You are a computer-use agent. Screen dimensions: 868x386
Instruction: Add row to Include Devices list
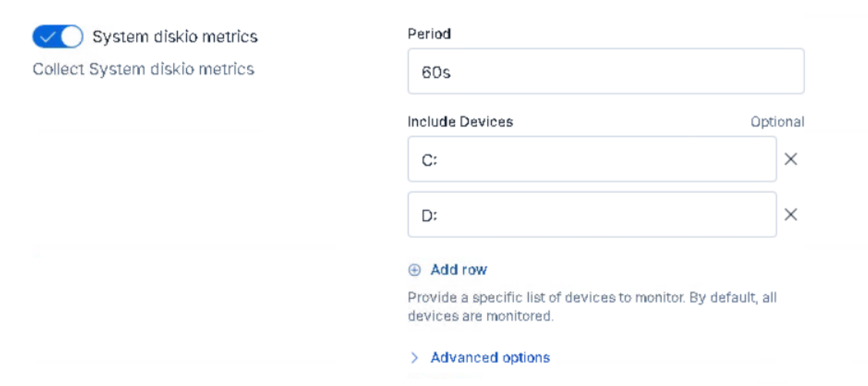(459, 270)
